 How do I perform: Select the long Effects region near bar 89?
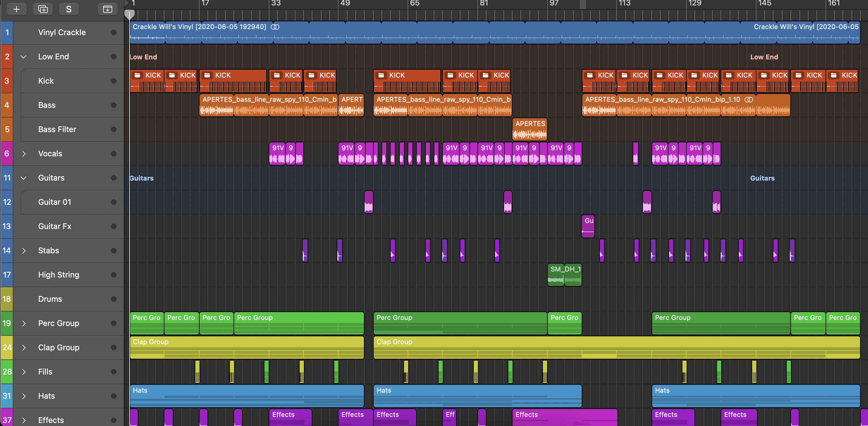[565, 418]
